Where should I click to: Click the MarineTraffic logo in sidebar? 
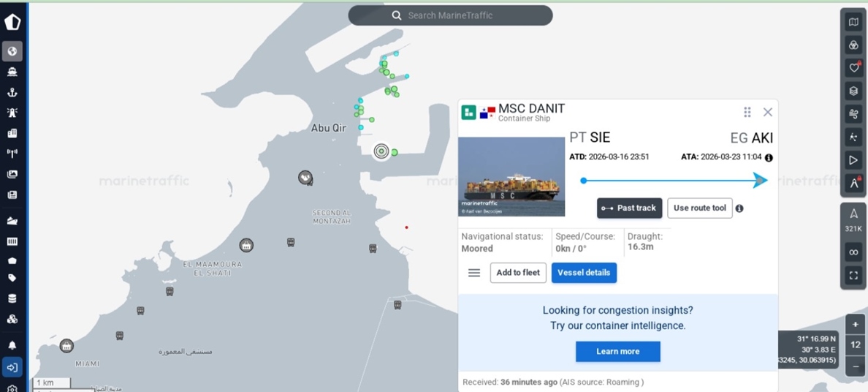pos(12,22)
